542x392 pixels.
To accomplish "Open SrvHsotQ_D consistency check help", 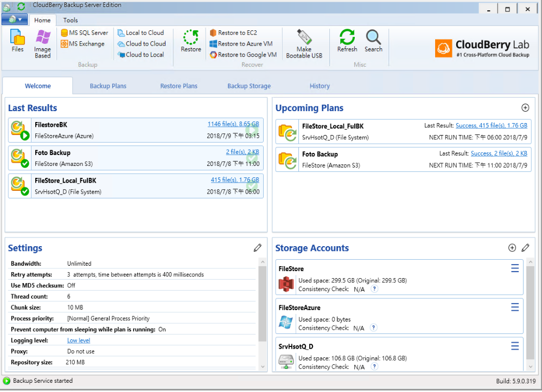I will pos(374,367).
